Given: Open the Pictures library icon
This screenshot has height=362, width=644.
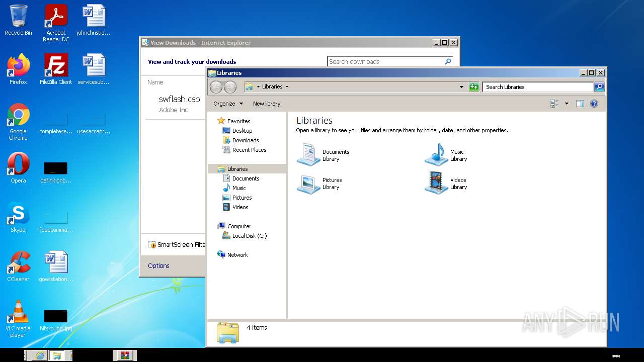Looking at the screenshot, I should [x=319, y=183].
